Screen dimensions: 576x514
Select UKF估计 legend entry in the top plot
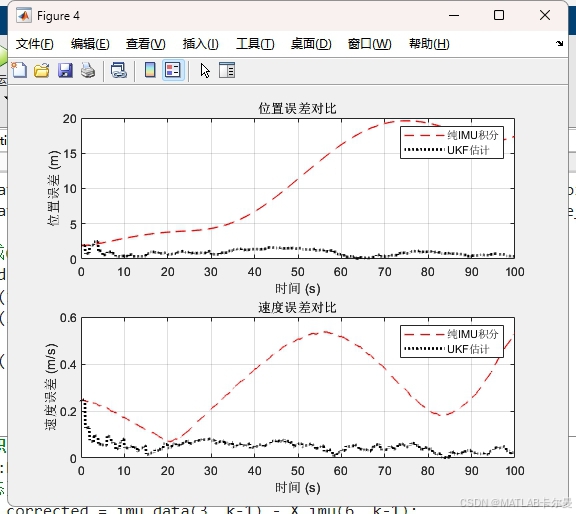pos(447,150)
